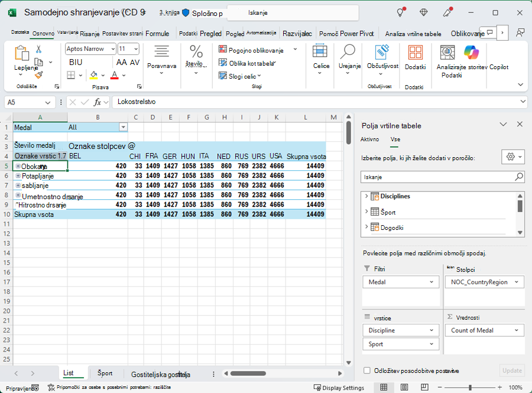Open the Analiza vrtilne tabele tab
This screenshot has width=532, height=393.
pyautogui.click(x=413, y=34)
